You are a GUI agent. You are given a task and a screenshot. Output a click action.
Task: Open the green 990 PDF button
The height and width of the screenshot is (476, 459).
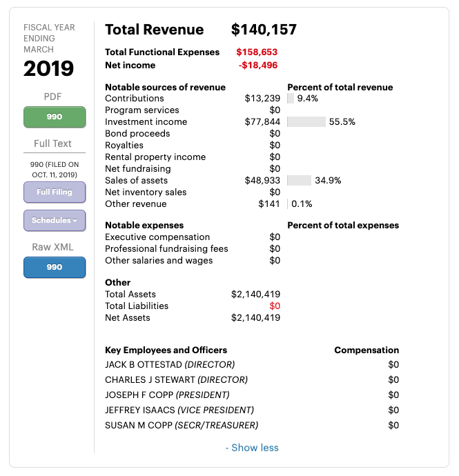pos(55,117)
